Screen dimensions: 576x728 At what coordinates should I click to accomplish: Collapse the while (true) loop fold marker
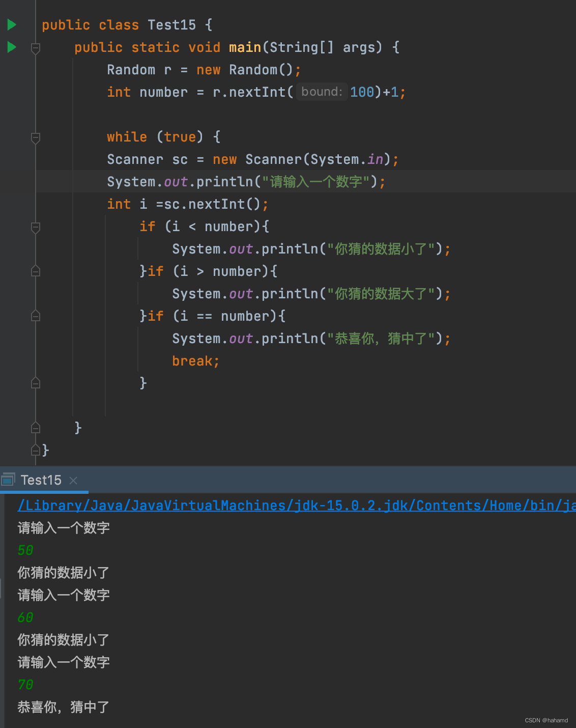tap(36, 138)
